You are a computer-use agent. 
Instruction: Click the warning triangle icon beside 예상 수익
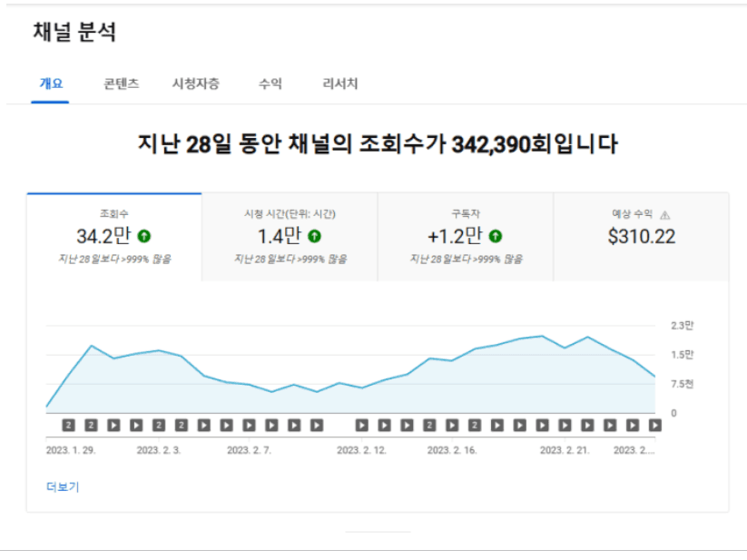(665, 215)
